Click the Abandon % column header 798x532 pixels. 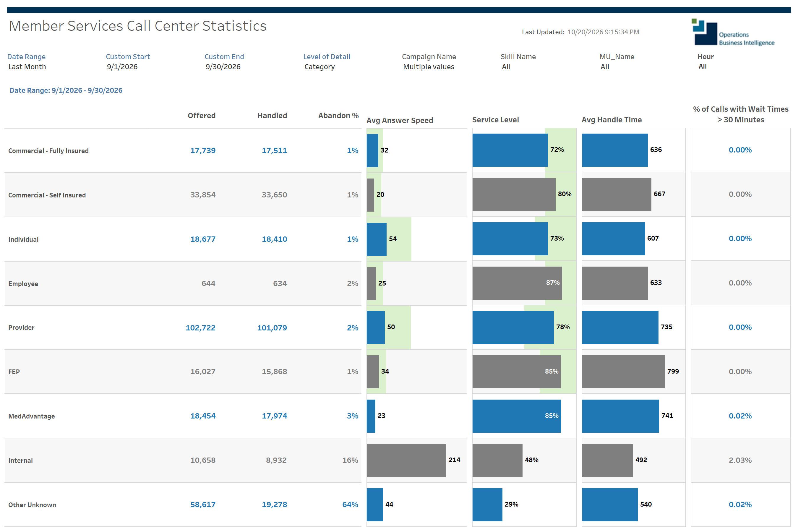coord(338,116)
